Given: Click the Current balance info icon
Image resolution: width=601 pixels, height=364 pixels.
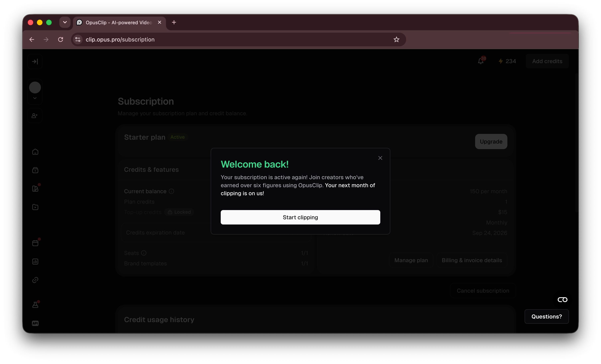Looking at the screenshot, I should tap(171, 191).
